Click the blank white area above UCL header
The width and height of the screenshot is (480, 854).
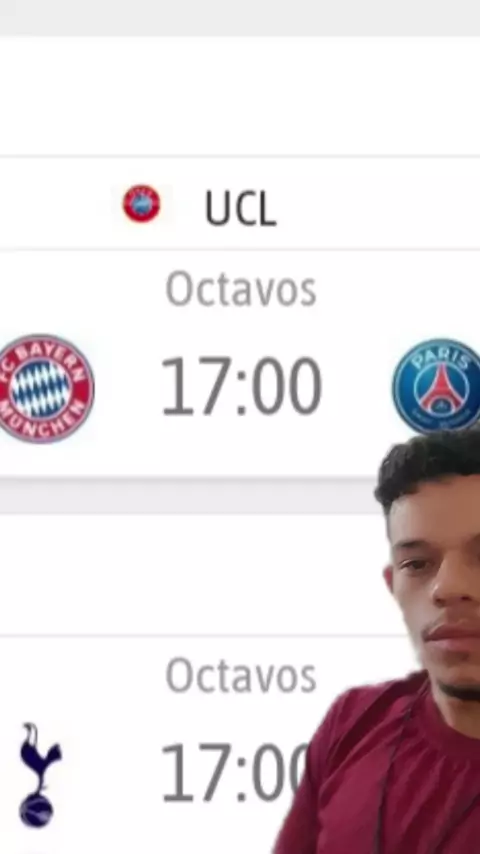pos(240,96)
